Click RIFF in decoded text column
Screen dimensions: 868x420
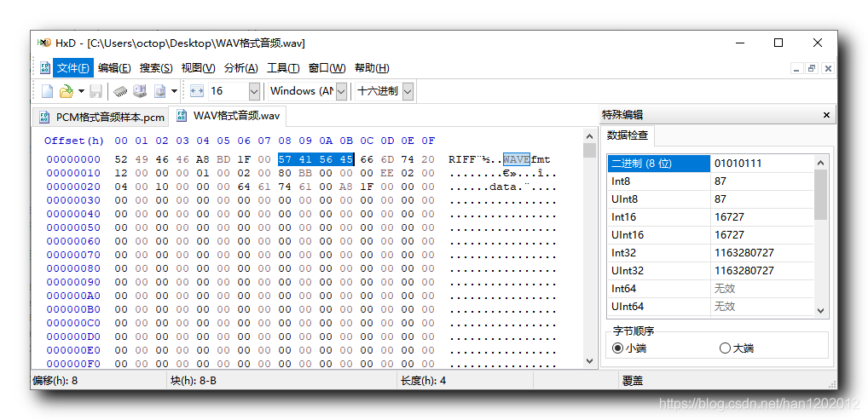(x=461, y=160)
